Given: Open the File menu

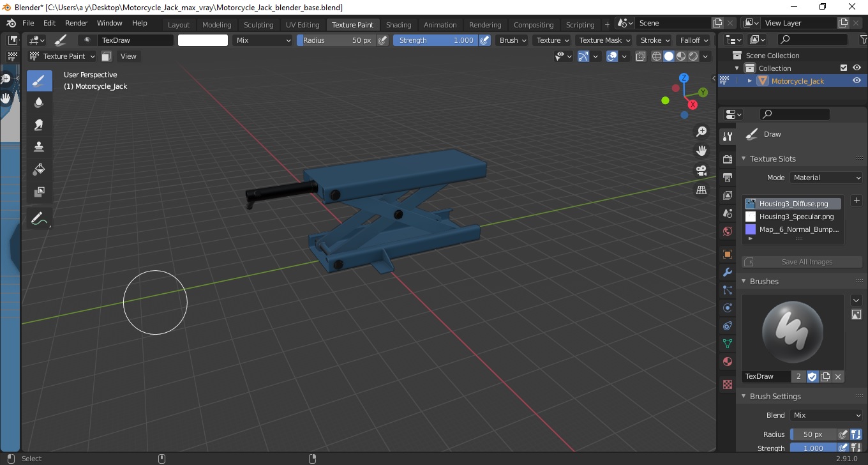Looking at the screenshot, I should click(29, 23).
